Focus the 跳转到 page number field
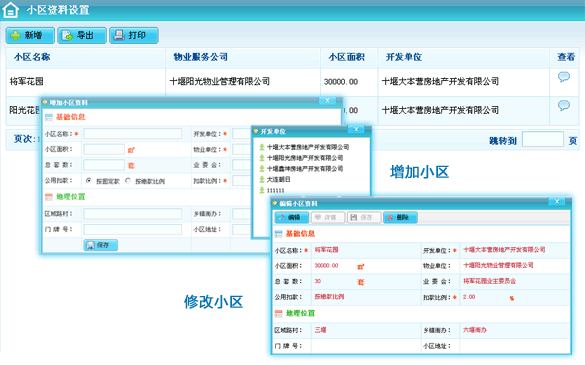The width and height of the screenshot is (585, 365). 542,139
